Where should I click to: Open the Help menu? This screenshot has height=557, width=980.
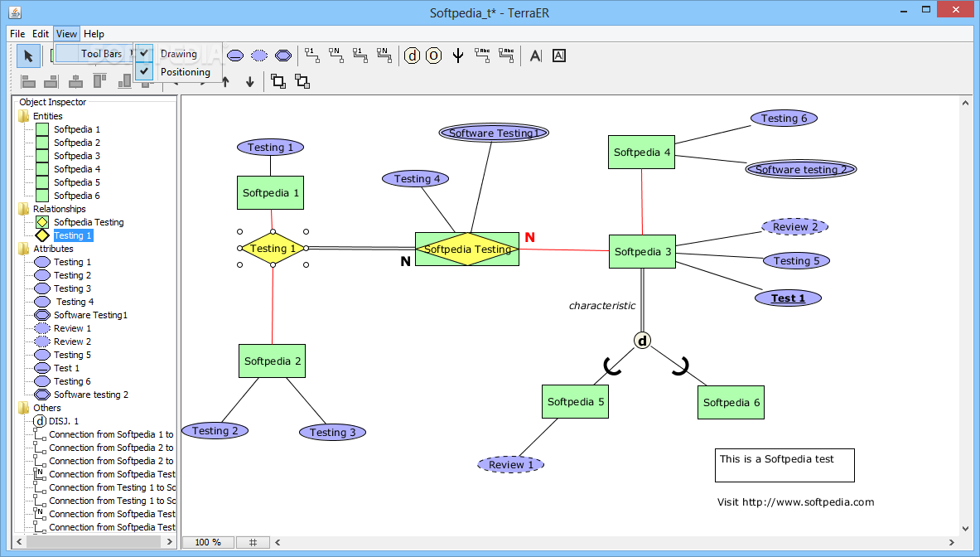coord(94,34)
